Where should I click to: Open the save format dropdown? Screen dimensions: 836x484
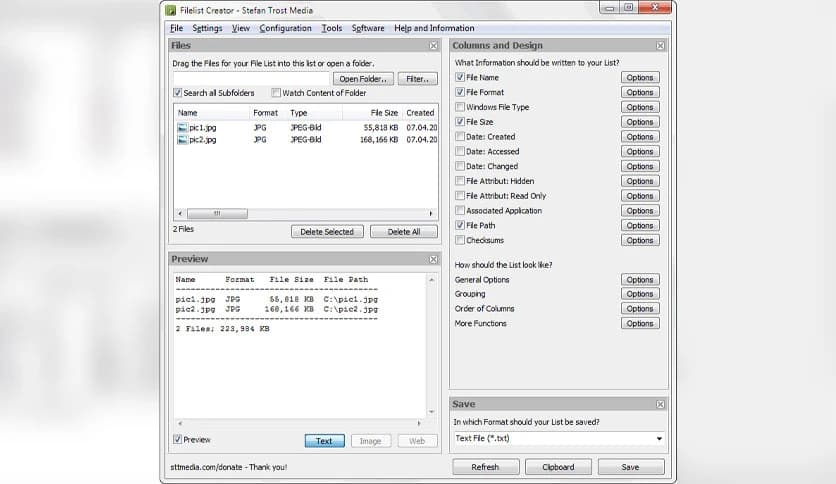click(x=659, y=439)
